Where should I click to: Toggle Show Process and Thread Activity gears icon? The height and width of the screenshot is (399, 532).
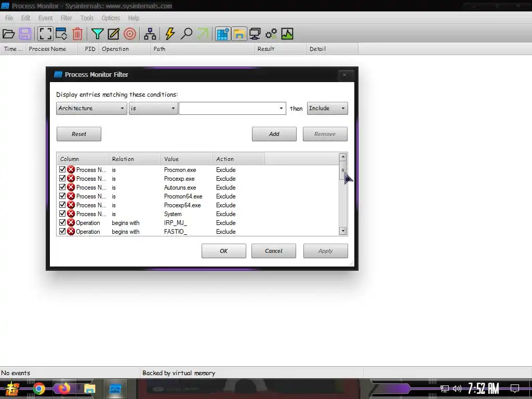point(271,34)
